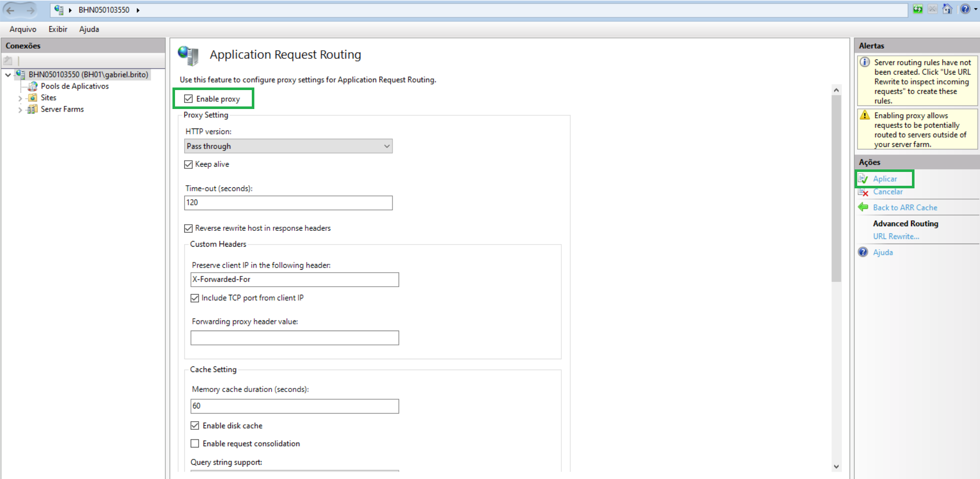Viewport: 980px width, 479px height.
Task: Toggle Reverse rewrite host in response headers
Action: tap(188, 228)
